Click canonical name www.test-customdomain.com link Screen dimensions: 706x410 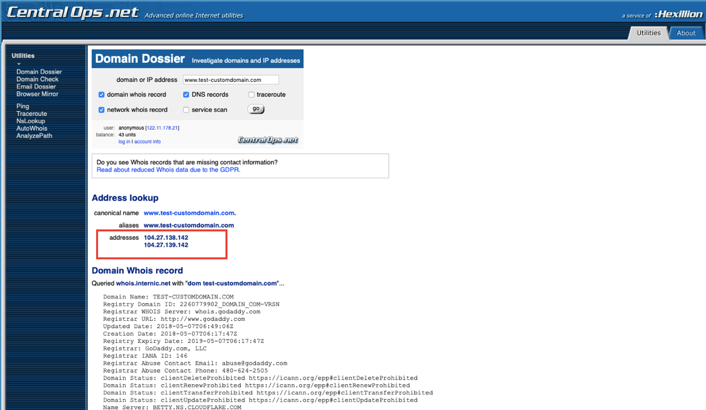click(x=190, y=213)
